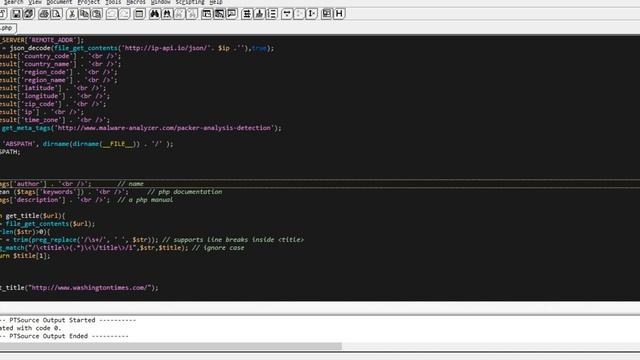Viewport: 640px width, 360px height.
Task: Click the first greyed-out icon after the binoculars
Action: click(x=179, y=14)
